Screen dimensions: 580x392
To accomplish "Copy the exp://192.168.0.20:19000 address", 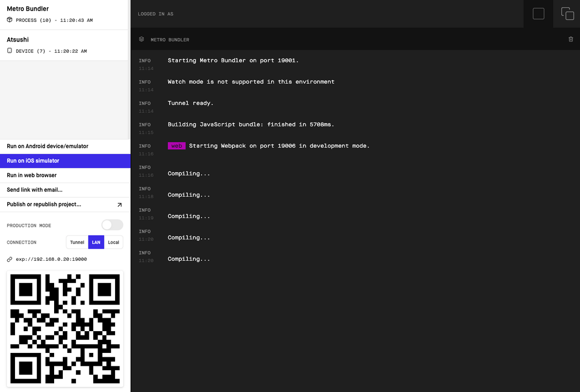I will click(51, 259).
